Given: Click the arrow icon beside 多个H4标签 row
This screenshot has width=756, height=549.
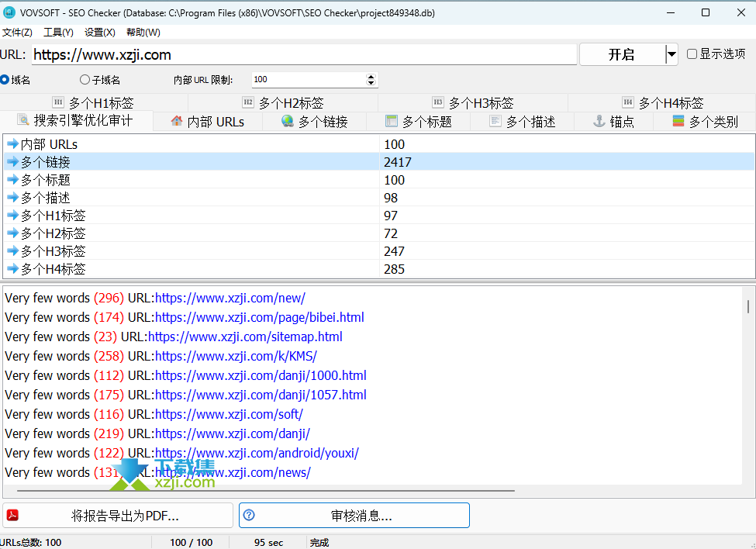Looking at the screenshot, I should click(x=12, y=268).
